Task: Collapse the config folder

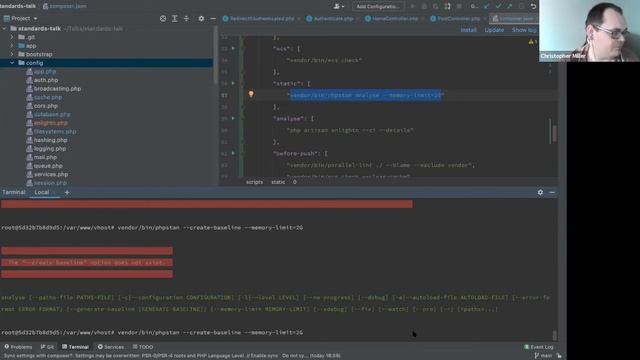Action: 12,63
